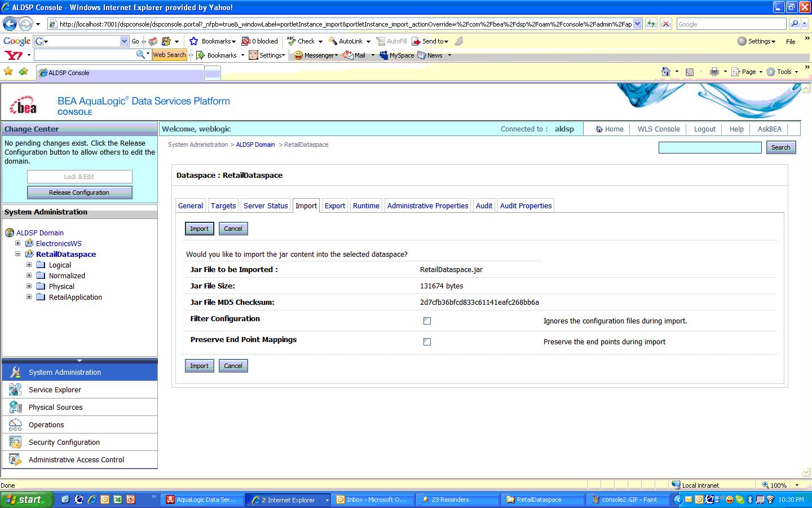Click the RetailDataspace dataspace icon
Image resolution: width=812 pixels, height=508 pixels.
(29, 254)
